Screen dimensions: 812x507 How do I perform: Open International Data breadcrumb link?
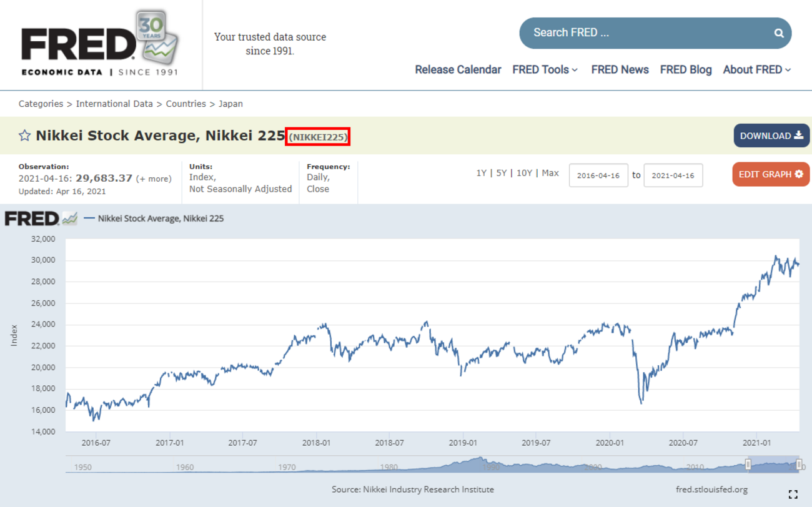pyautogui.click(x=114, y=104)
